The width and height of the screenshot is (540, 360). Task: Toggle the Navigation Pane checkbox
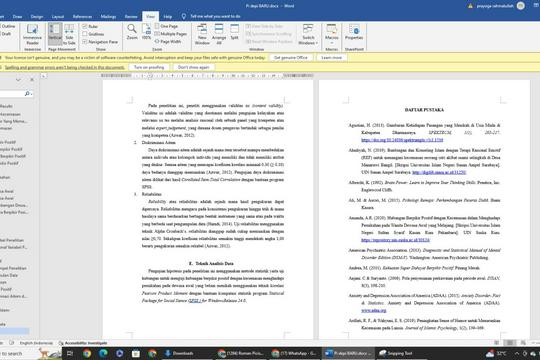pos(85,41)
